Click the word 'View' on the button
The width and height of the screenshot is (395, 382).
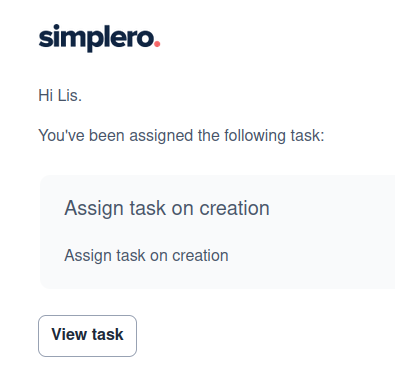point(69,334)
